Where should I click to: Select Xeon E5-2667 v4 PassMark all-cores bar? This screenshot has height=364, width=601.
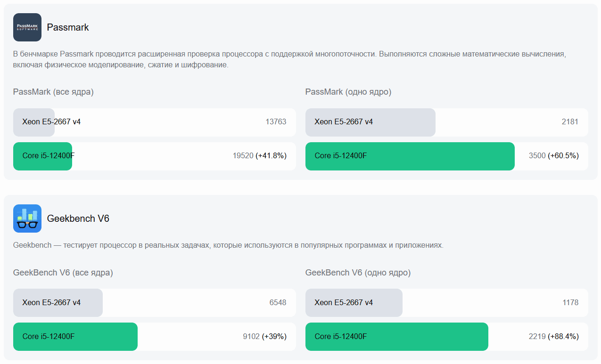tap(34, 122)
